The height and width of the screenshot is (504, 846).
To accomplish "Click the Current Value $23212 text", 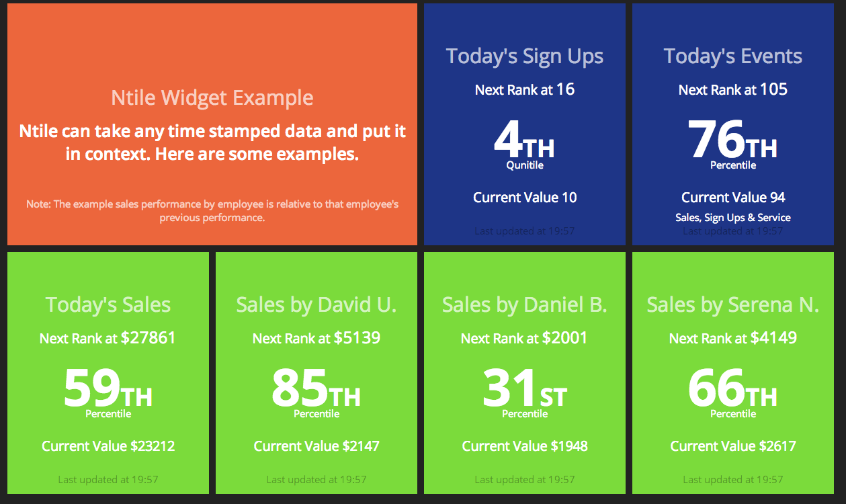I will click(x=108, y=446).
